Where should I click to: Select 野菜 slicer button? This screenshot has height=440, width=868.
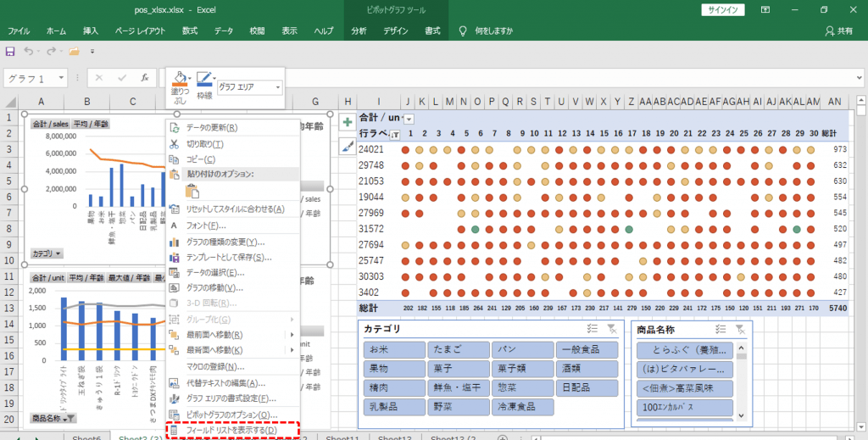click(459, 407)
